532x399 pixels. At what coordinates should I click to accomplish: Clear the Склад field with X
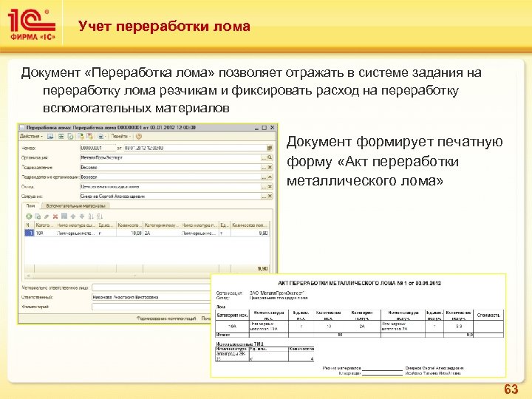point(270,187)
